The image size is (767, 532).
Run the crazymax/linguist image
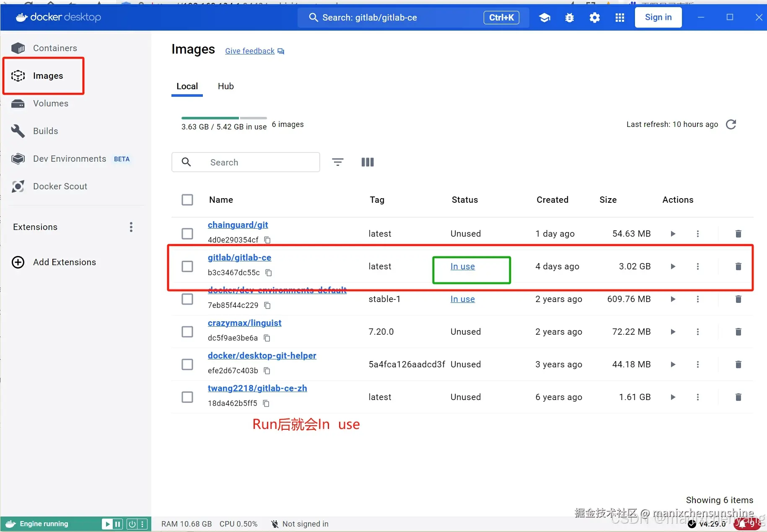[673, 332]
